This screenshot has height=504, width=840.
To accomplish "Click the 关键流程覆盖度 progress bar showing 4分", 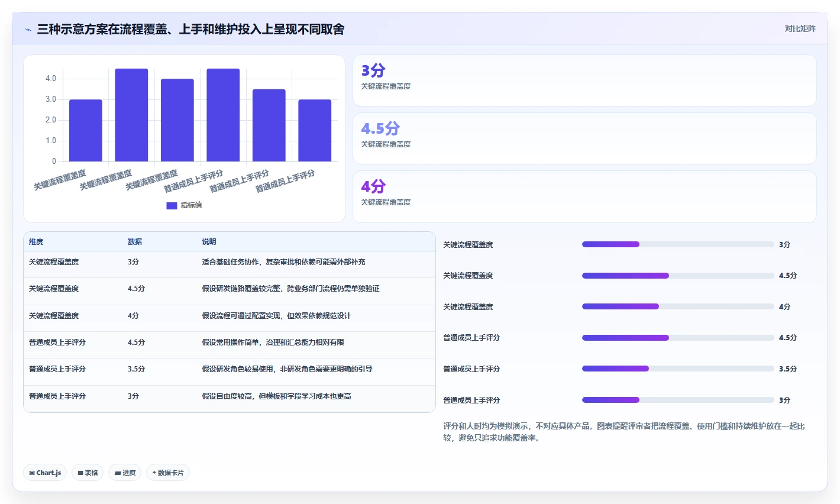I will click(678, 306).
